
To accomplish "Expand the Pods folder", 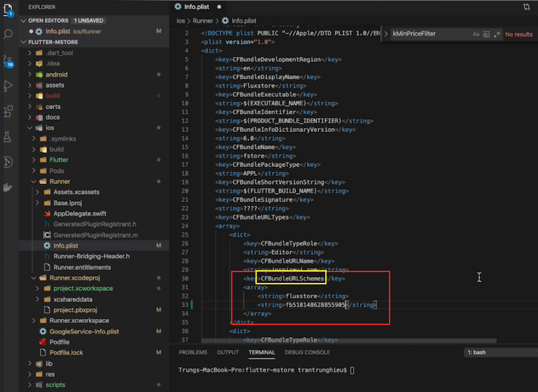I will pyautogui.click(x=34, y=171).
